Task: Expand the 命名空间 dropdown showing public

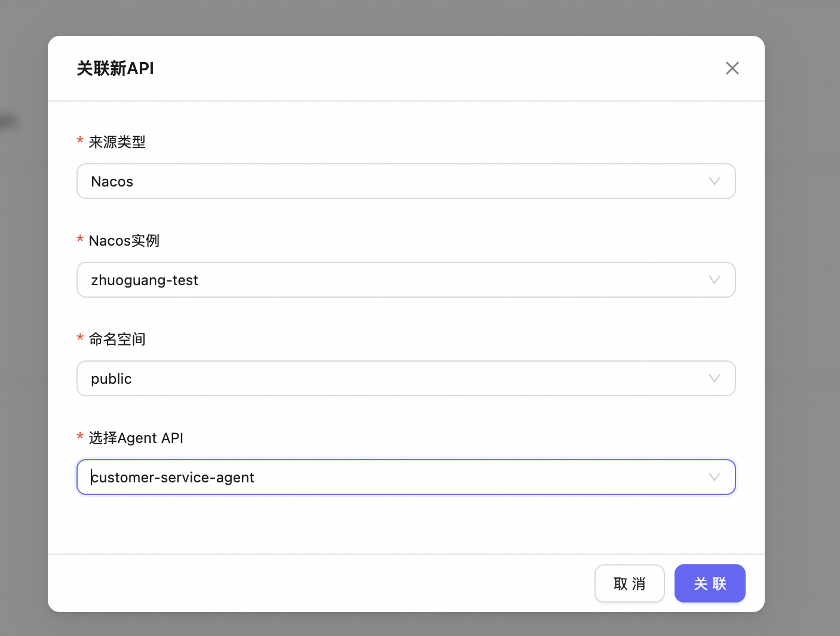Action: click(394, 378)
